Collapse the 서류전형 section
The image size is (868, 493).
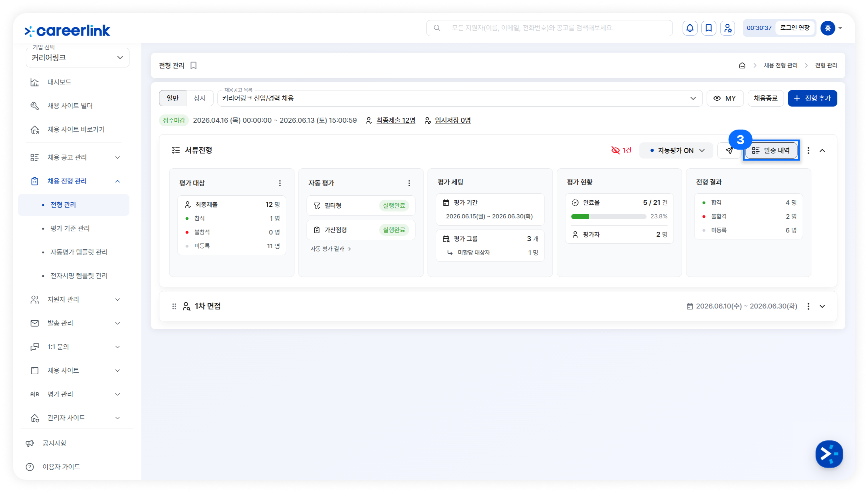pyautogui.click(x=822, y=150)
